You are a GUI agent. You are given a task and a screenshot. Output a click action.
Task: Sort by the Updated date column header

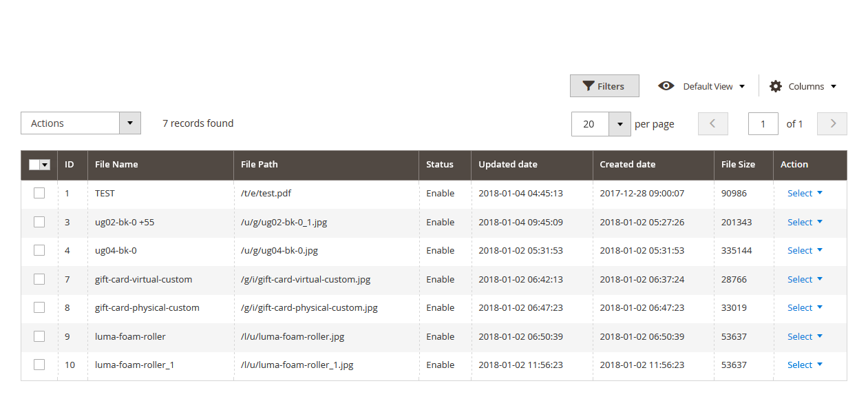508,165
